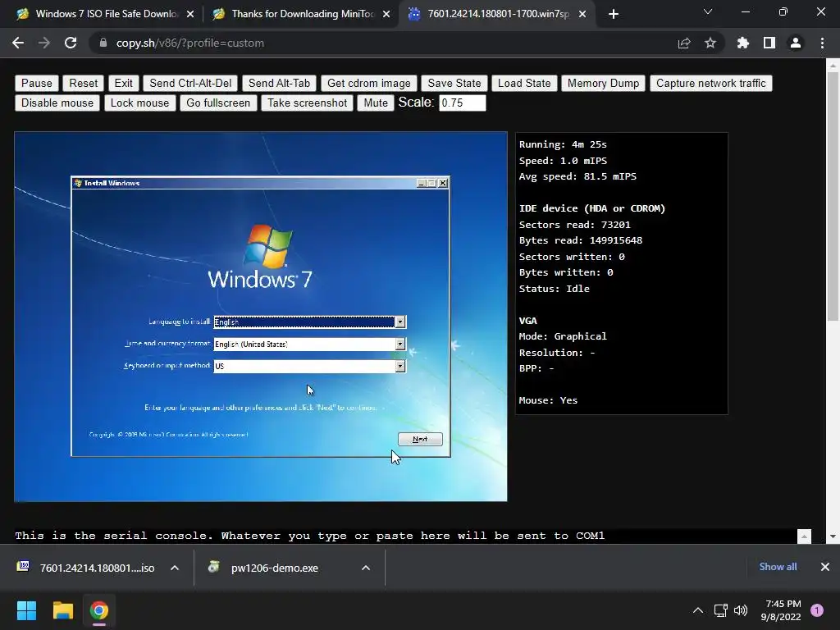Click the Pause emulator button
Screen dimensions: 840x630
click(37, 83)
